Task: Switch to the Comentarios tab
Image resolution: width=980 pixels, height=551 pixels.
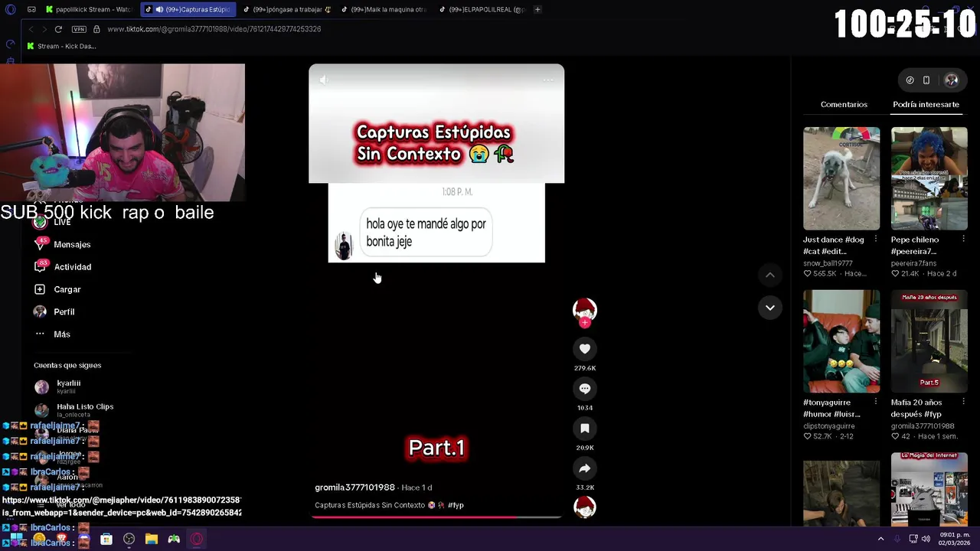Action: tap(844, 104)
